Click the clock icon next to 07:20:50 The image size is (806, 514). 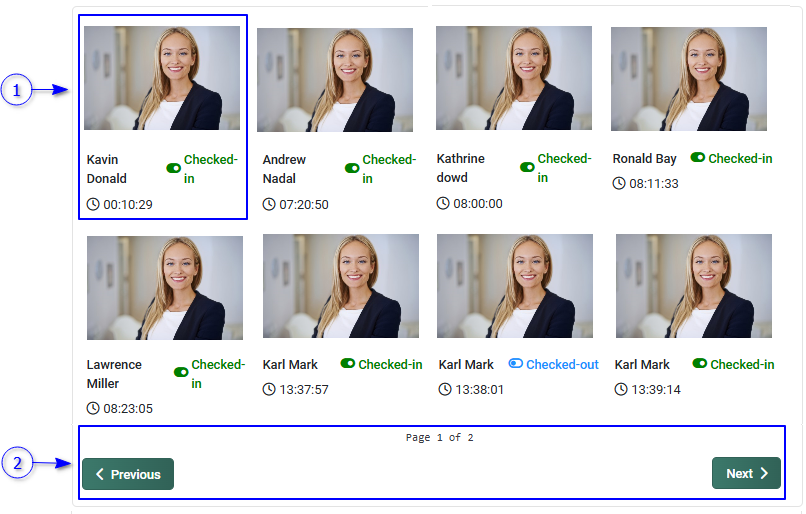click(269, 204)
